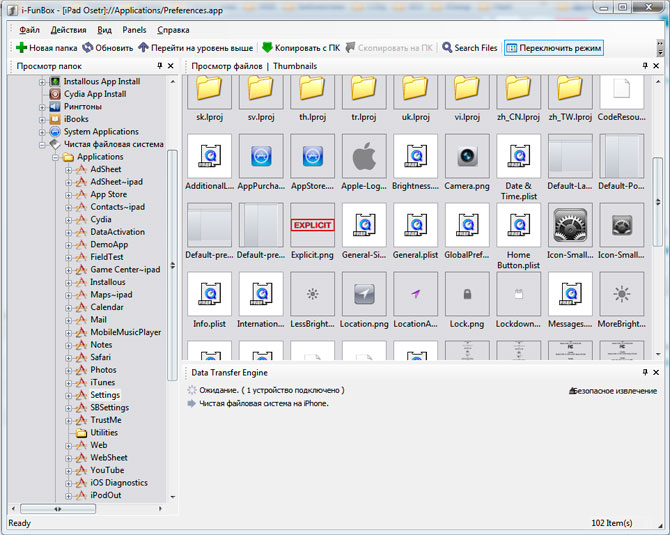
Task: Toggle pin on Data Transfer Engine panel
Action: click(x=644, y=373)
